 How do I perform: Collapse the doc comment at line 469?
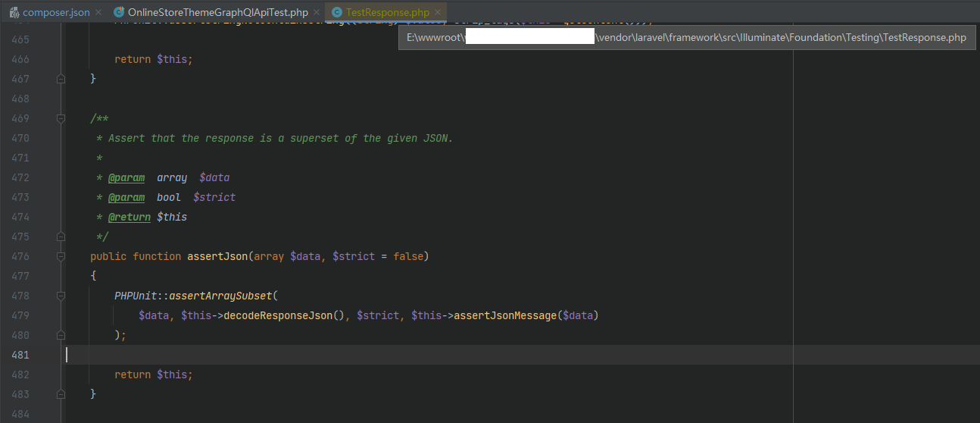point(61,119)
